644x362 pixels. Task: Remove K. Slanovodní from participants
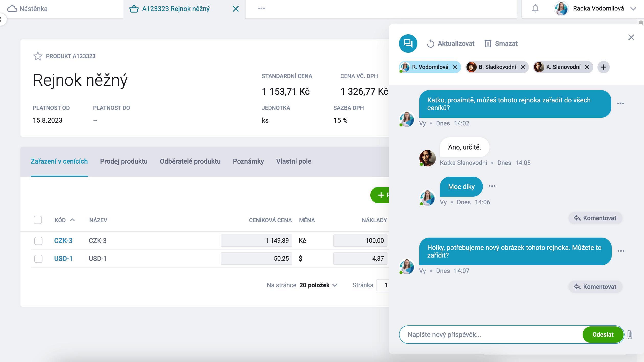pos(587,67)
